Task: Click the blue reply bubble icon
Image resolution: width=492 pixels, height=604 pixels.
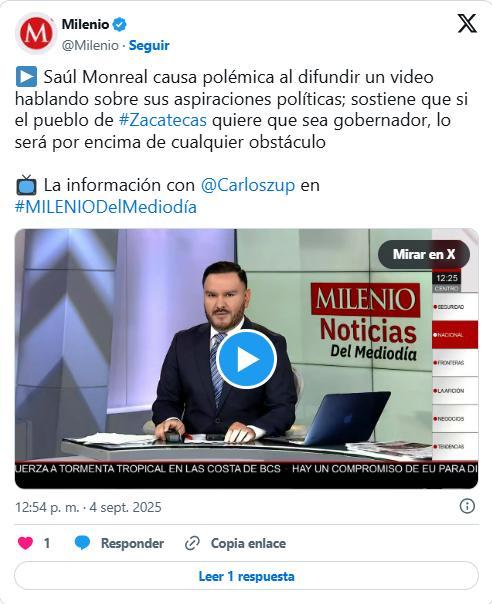Action: coord(82,543)
